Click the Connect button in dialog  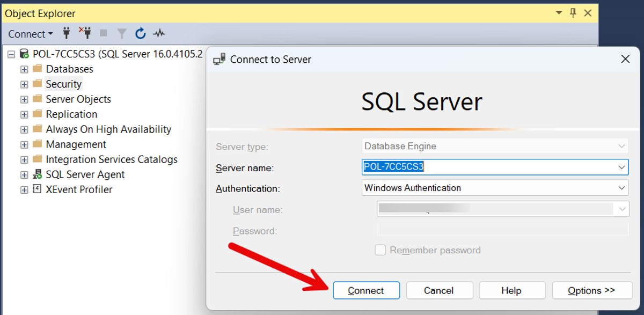366,290
